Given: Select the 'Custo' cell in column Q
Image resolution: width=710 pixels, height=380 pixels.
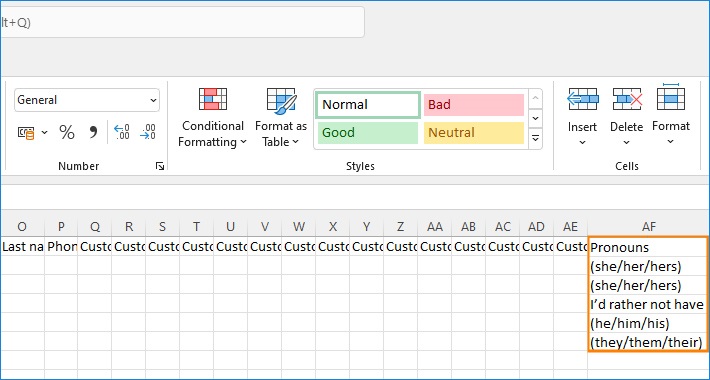Looking at the screenshot, I should tap(95, 246).
